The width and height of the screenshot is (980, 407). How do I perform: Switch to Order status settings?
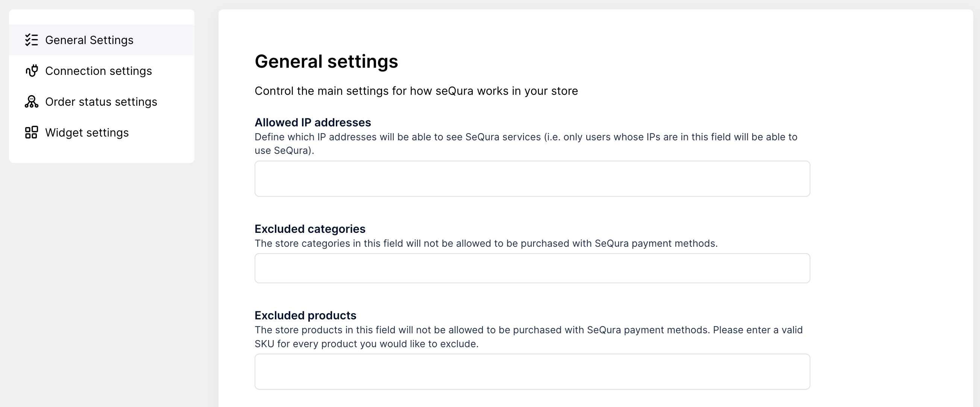(101, 102)
